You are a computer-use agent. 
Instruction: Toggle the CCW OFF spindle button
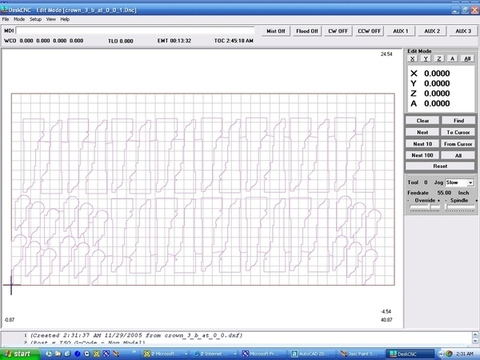tap(369, 31)
